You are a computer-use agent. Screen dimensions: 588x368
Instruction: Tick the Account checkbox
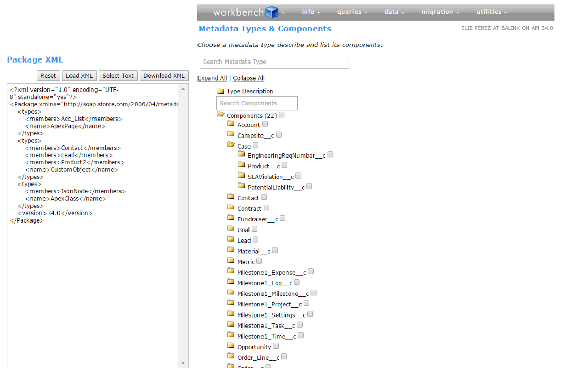click(265, 124)
